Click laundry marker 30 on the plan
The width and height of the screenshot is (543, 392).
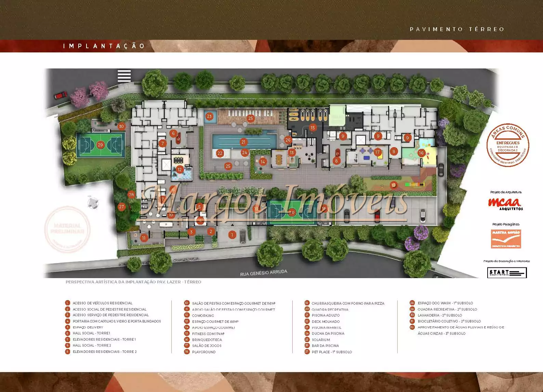pyautogui.click(x=121, y=126)
